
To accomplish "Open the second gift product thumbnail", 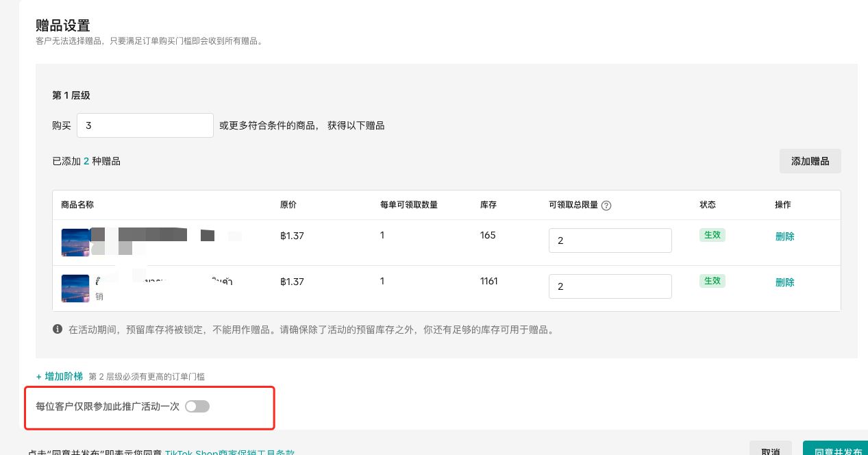I will tap(75, 288).
